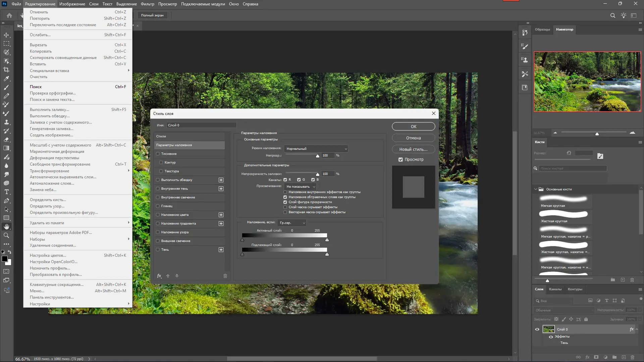The height and width of the screenshot is (362, 644).
Task: Switch to the Каналы tab
Action: click(555, 289)
